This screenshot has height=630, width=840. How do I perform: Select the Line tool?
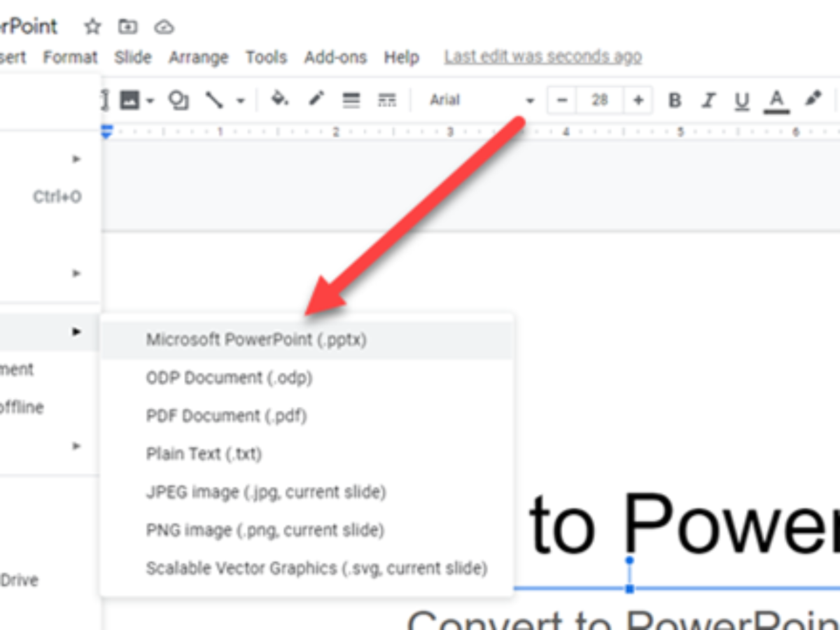[x=214, y=100]
